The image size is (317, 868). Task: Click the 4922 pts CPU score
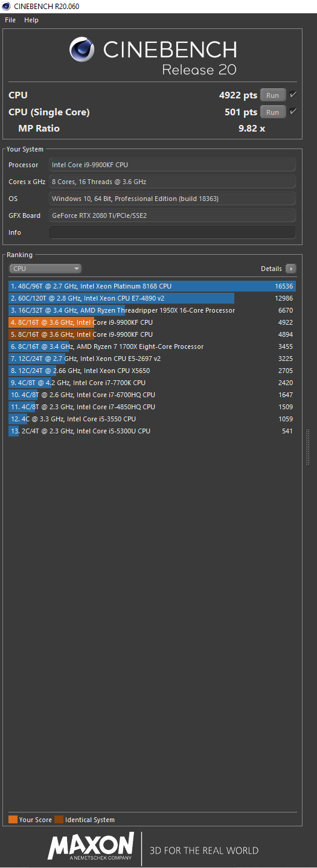(x=238, y=95)
